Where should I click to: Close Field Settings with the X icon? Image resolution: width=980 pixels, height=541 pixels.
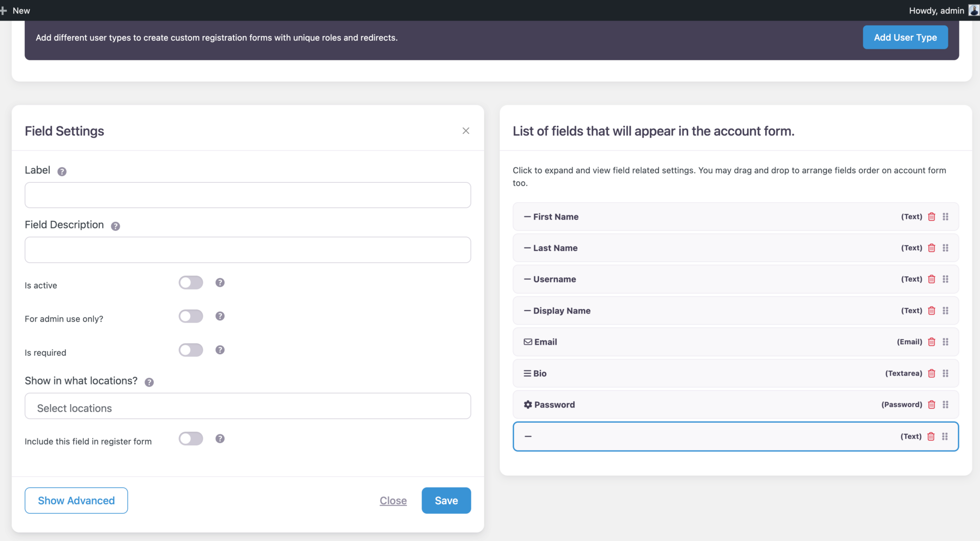[466, 131]
